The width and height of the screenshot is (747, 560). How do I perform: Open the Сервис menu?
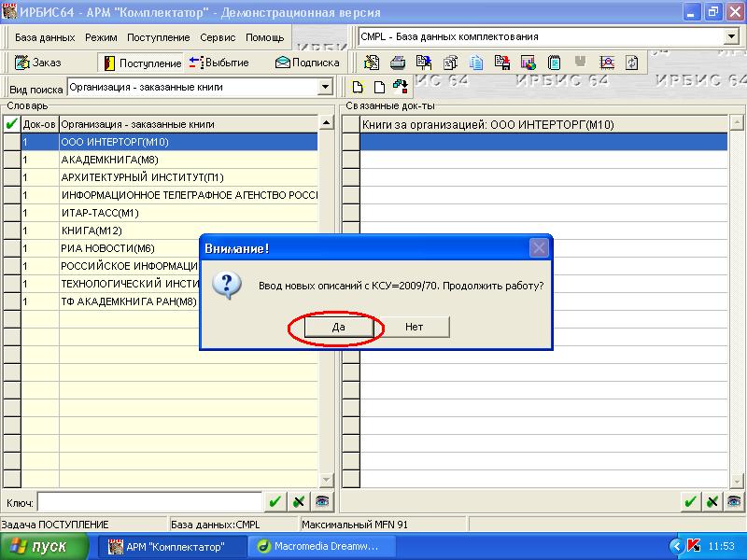[x=218, y=37]
